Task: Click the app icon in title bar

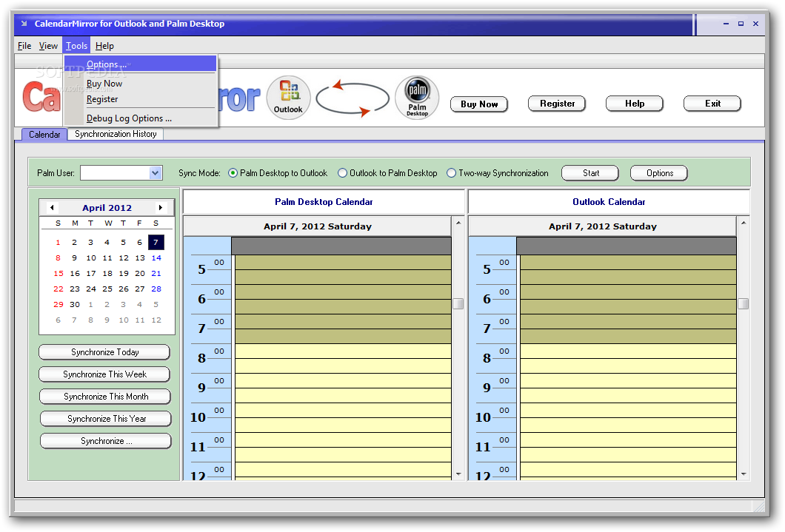Action: [24, 24]
